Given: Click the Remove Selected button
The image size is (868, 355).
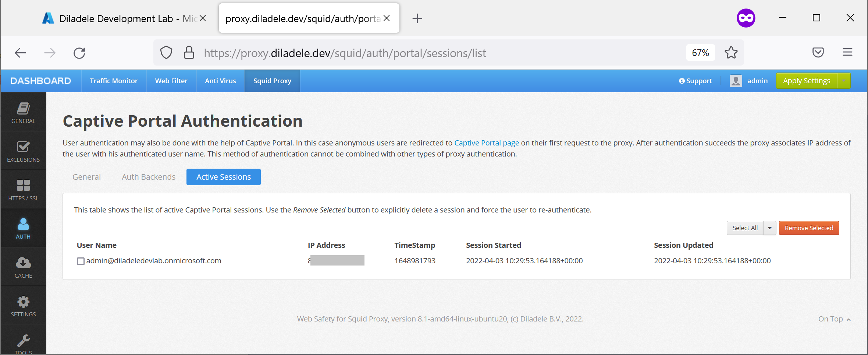Looking at the screenshot, I should click(x=809, y=228).
